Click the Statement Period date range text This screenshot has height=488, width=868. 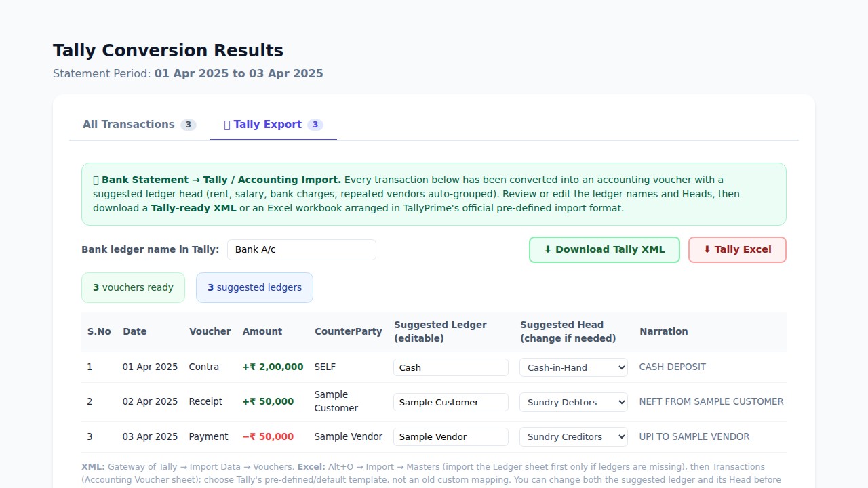pyautogui.click(x=239, y=73)
